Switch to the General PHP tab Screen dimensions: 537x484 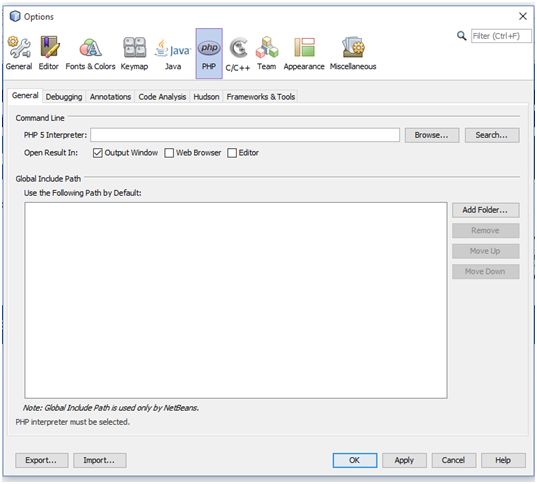[25, 96]
